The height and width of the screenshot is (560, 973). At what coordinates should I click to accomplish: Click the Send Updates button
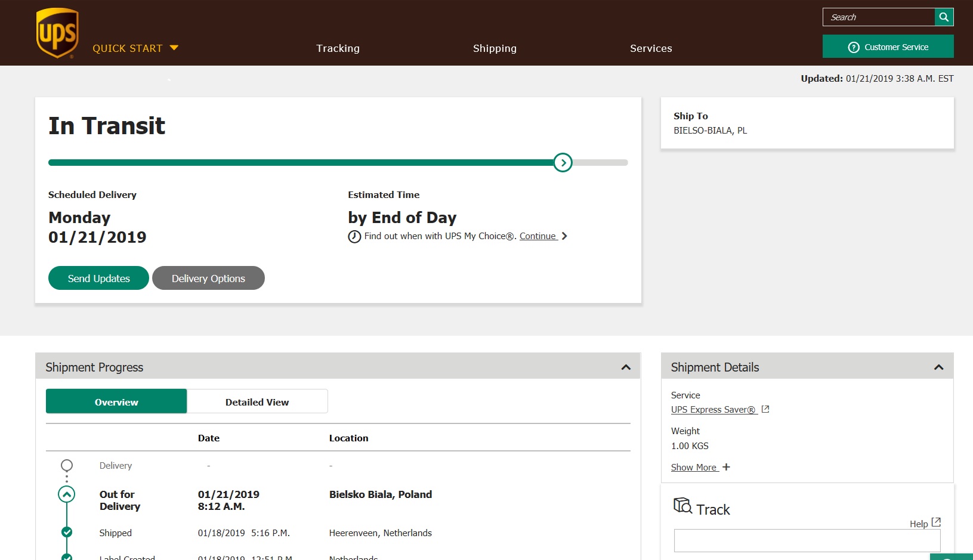click(98, 278)
